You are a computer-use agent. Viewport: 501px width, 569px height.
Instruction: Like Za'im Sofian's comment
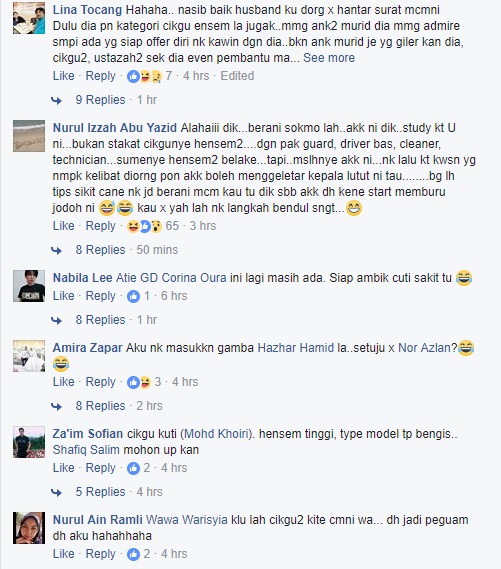[x=63, y=468]
